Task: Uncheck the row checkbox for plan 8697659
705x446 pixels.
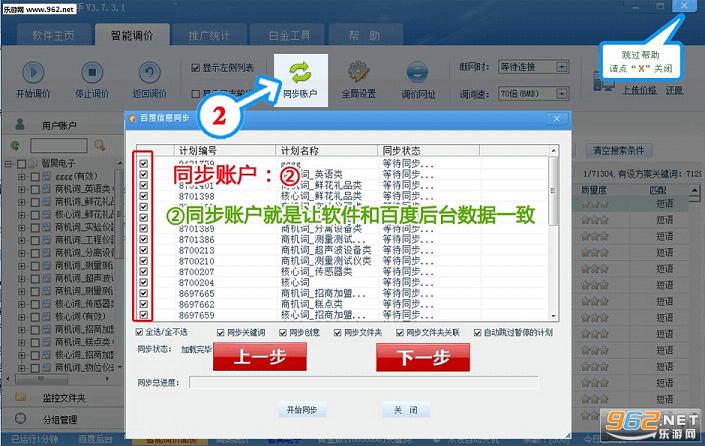Action: coord(143,315)
